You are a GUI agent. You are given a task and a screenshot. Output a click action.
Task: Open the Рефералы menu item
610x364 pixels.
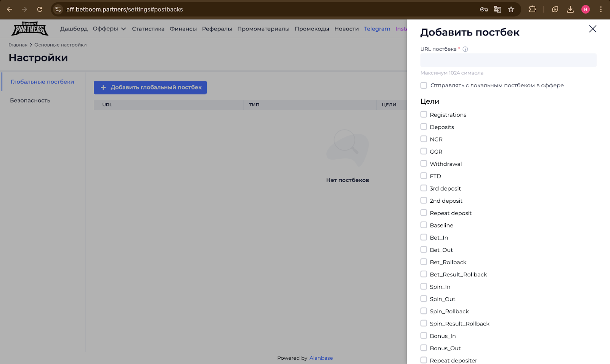pyautogui.click(x=217, y=29)
